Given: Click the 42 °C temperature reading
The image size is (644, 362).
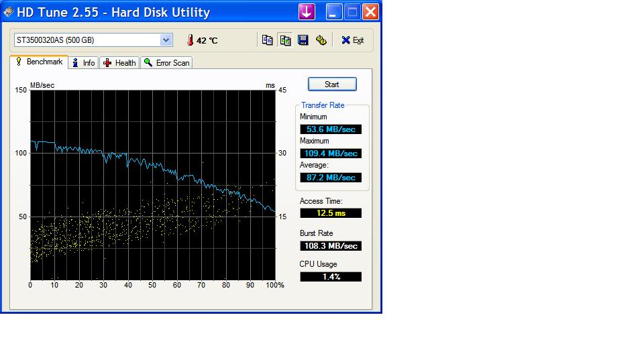Looking at the screenshot, I should pos(207,41).
